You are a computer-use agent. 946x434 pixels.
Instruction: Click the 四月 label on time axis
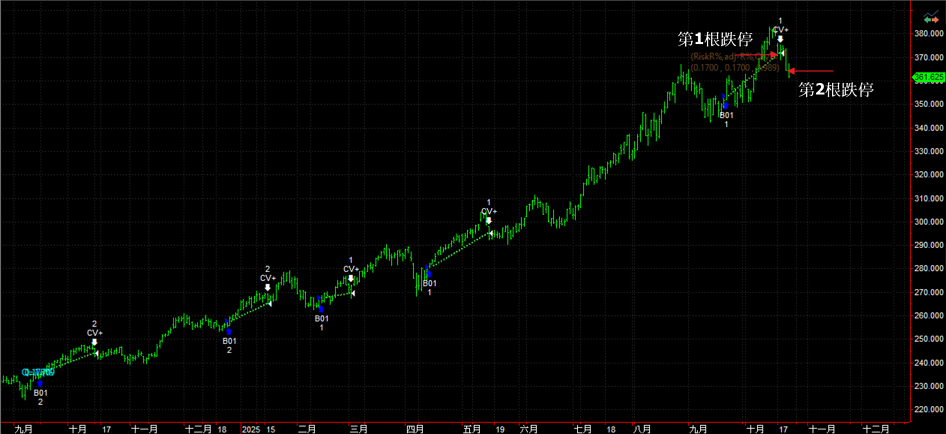[x=414, y=429]
